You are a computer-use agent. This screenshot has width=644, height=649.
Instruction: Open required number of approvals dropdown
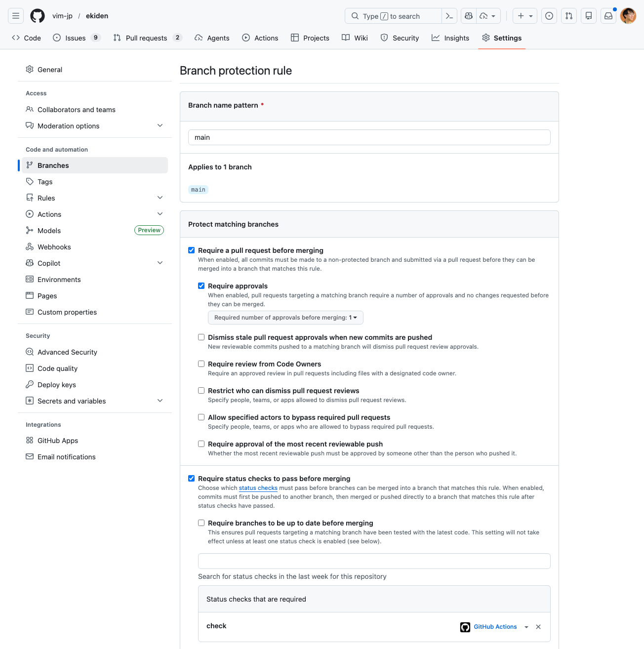coord(285,318)
